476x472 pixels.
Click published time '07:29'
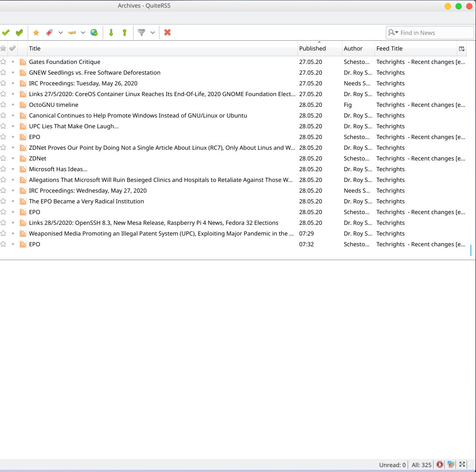[306, 233]
